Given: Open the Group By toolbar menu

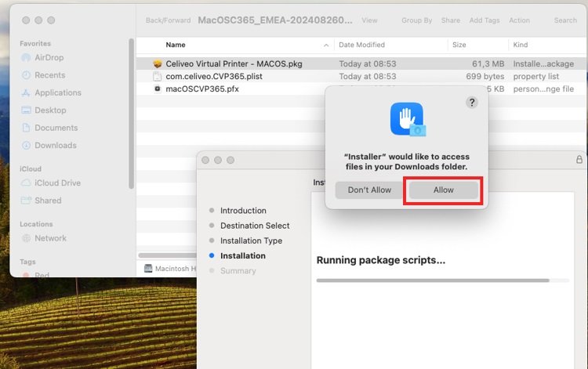Looking at the screenshot, I should tap(416, 20).
